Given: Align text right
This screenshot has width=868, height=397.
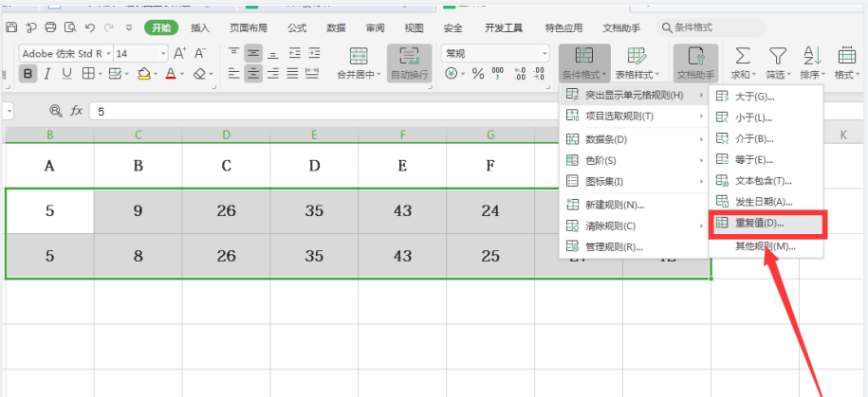Looking at the screenshot, I should click(x=273, y=73).
